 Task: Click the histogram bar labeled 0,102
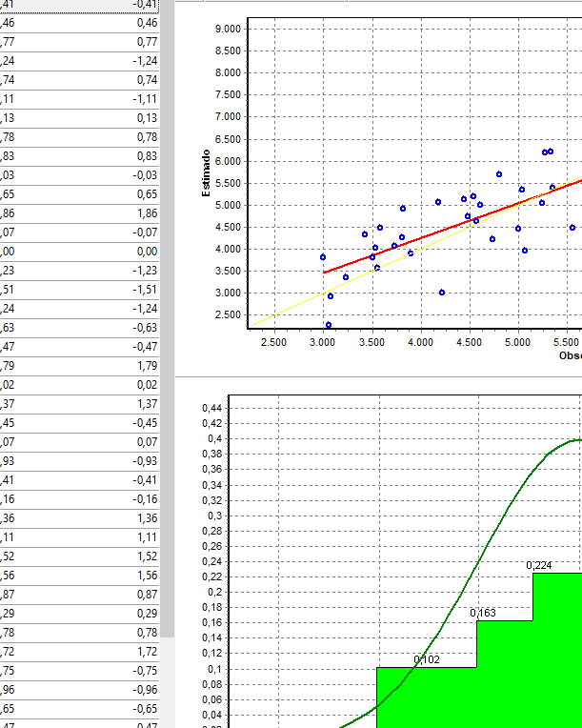pyautogui.click(x=426, y=696)
